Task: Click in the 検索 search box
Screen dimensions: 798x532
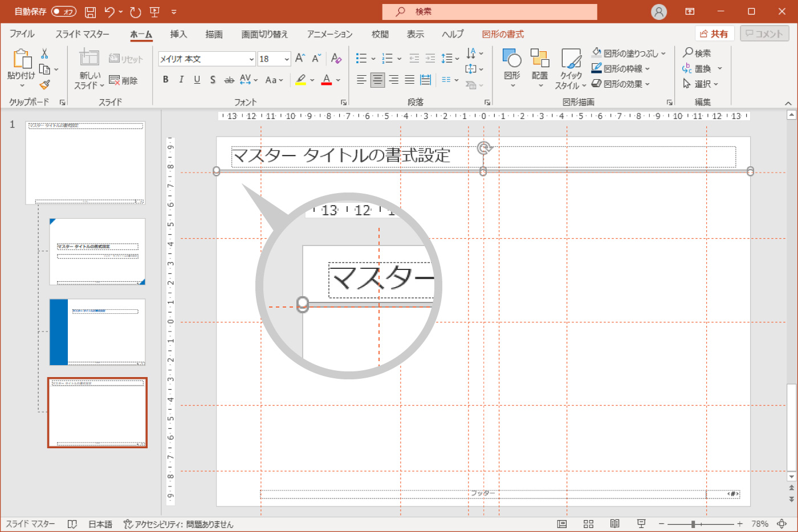Action: coord(490,11)
